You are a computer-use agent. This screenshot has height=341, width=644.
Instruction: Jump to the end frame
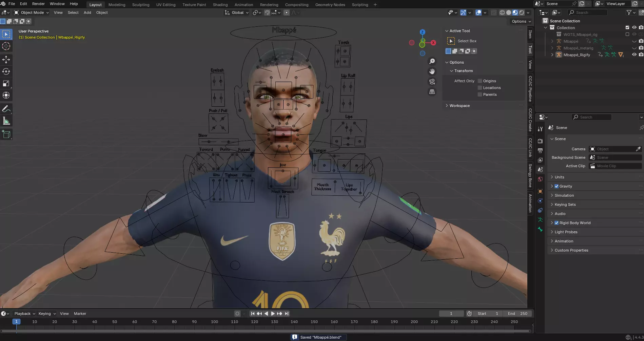click(x=287, y=314)
